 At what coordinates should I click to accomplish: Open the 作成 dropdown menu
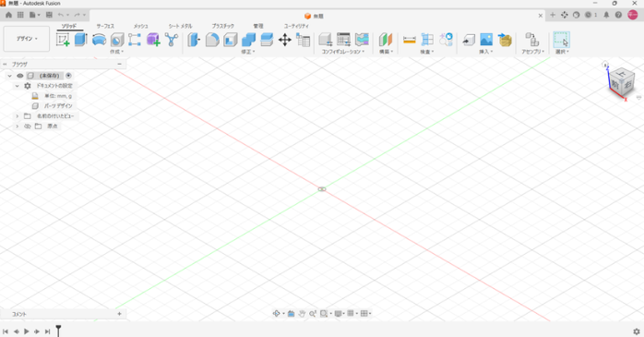[x=116, y=52]
